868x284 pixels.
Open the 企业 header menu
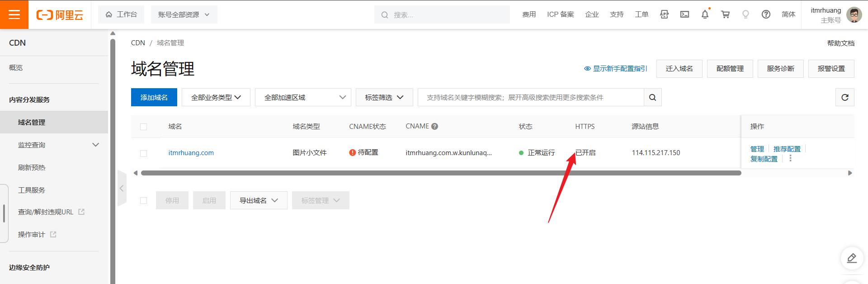[592, 14]
